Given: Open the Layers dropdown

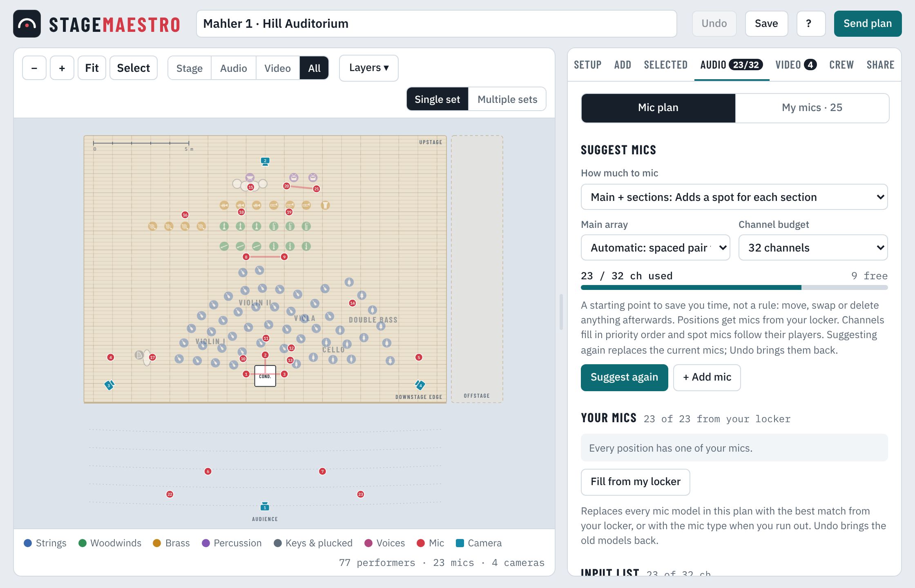Looking at the screenshot, I should (x=369, y=68).
